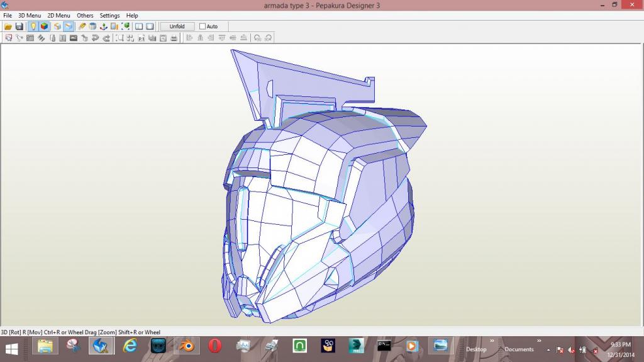Open Blender from the taskbar
The height and width of the screenshot is (362, 644).
186,346
